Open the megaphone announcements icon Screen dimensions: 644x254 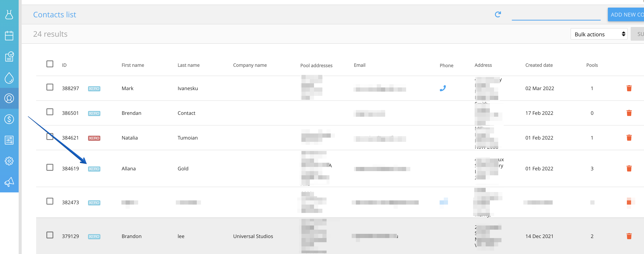pos(9,182)
